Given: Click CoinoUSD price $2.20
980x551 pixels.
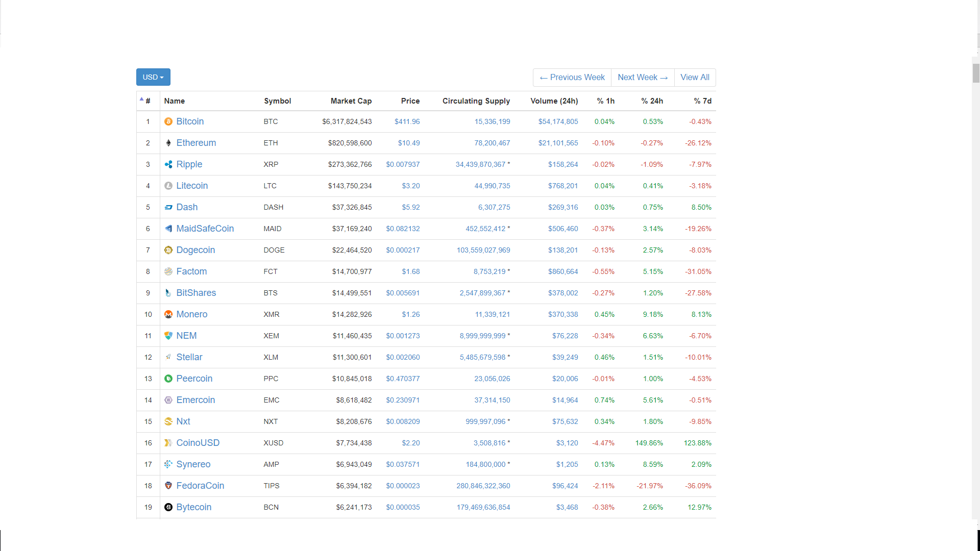Looking at the screenshot, I should pos(411,443).
